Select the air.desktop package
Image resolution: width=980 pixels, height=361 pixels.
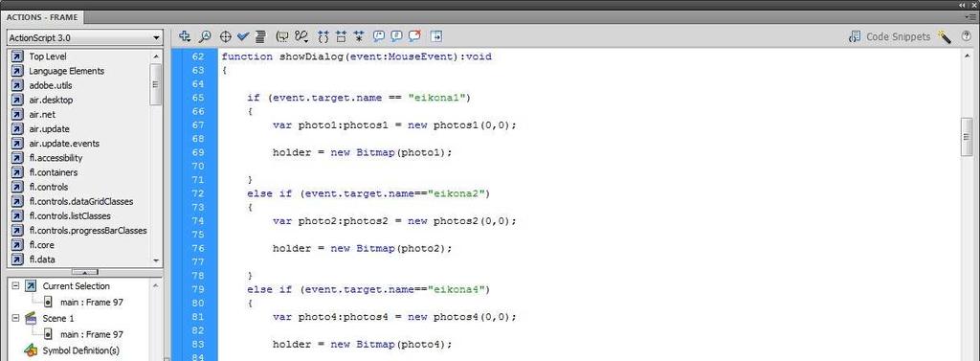click(51, 100)
